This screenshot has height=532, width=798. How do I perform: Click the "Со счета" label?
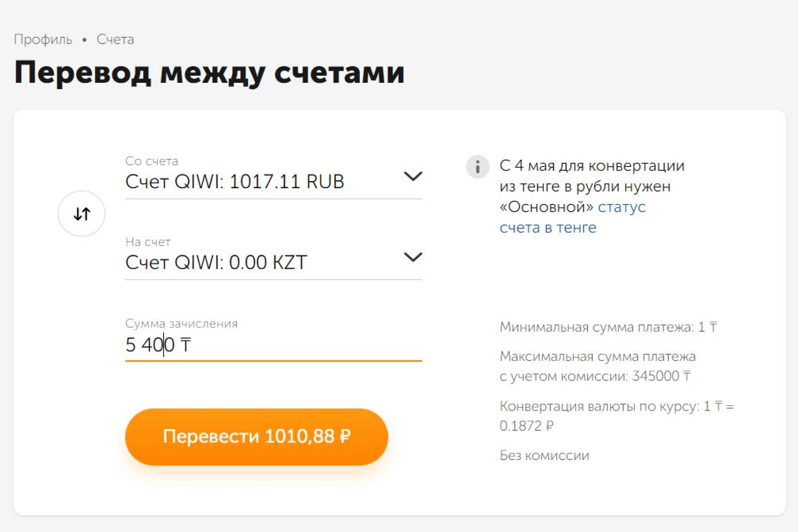click(x=151, y=161)
